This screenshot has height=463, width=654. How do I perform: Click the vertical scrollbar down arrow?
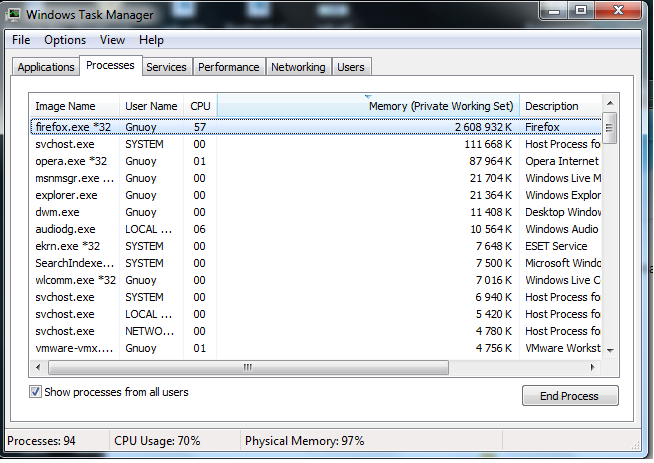[610, 350]
